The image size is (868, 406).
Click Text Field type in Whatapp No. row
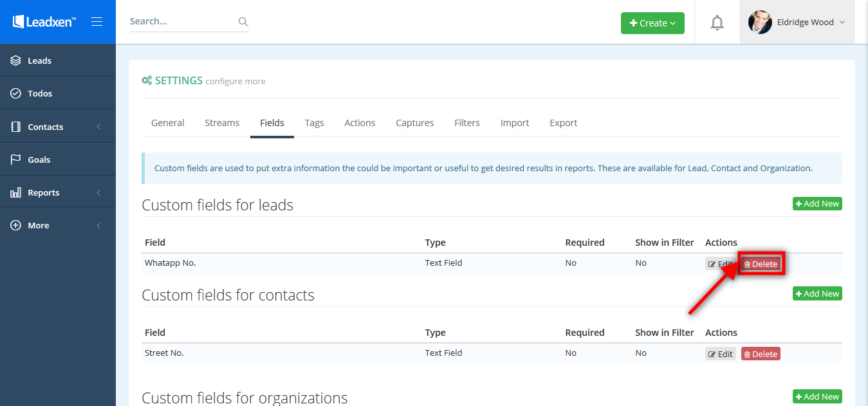pos(443,263)
